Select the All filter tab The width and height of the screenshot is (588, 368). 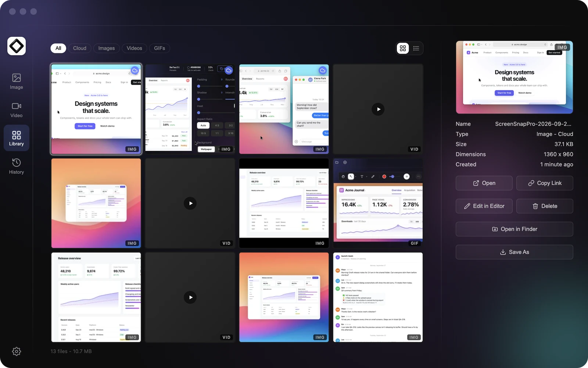pyautogui.click(x=58, y=48)
